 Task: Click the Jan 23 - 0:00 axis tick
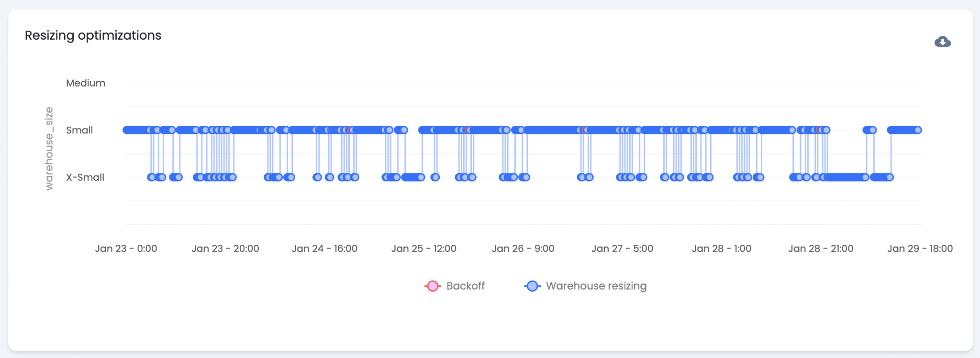[126, 249]
